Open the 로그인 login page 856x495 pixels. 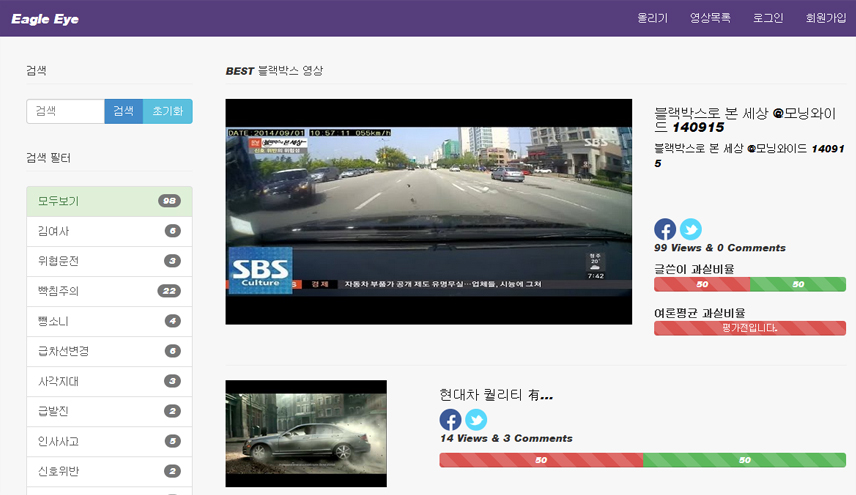[x=768, y=18]
